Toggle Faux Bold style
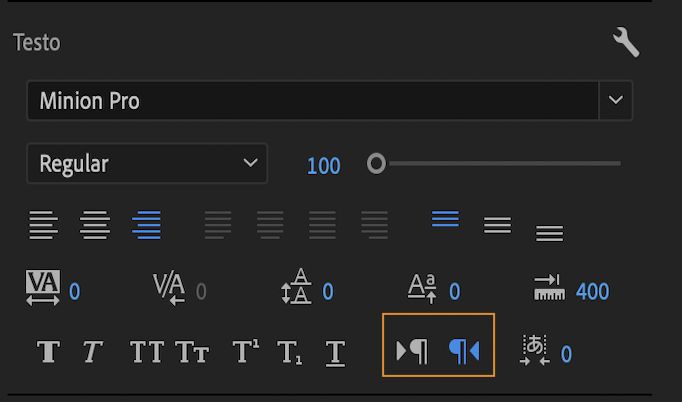Viewport: 682px width, 402px height. (48, 352)
